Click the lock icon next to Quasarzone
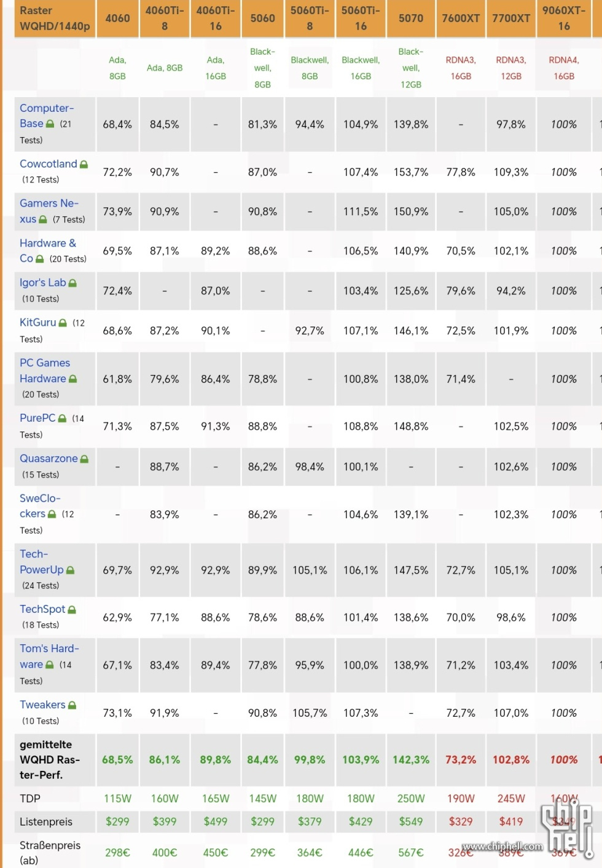The width and height of the screenshot is (602, 868). click(x=84, y=459)
